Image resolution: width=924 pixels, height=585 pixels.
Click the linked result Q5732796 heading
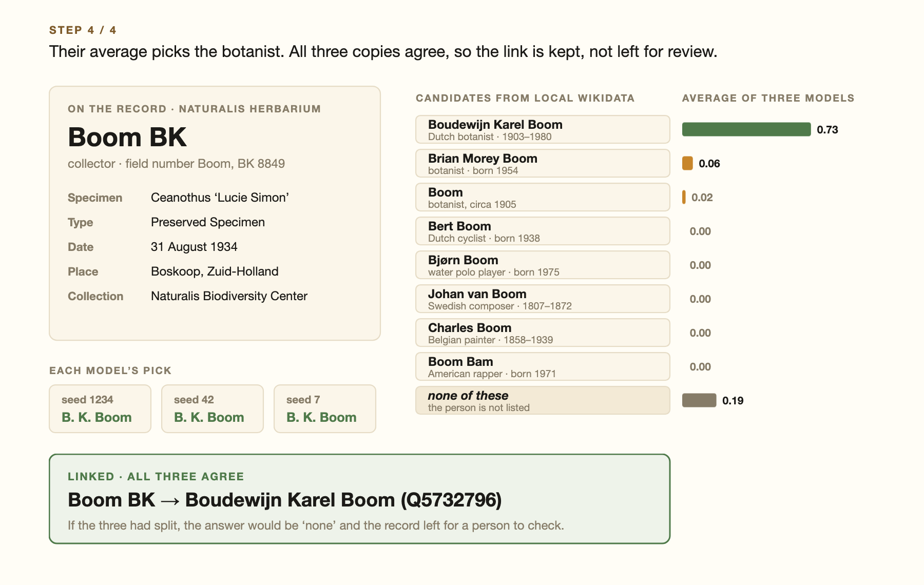(x=285, y=500)
